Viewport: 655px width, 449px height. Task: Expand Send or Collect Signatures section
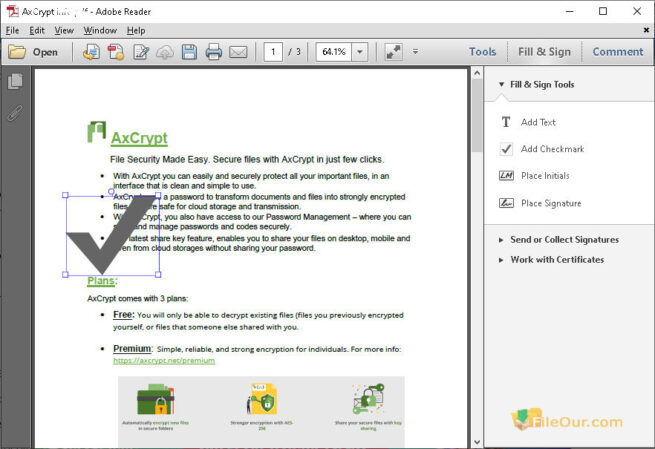point(501,240)
